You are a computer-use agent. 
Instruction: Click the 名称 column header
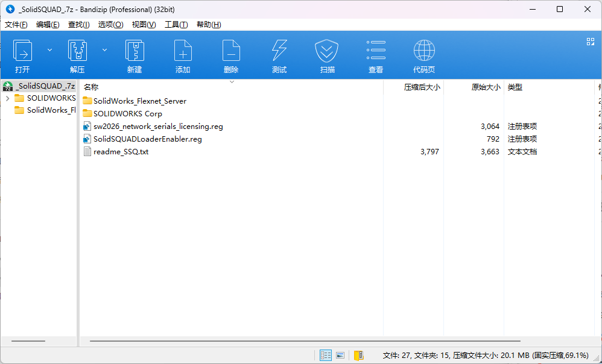pyautogui.click(x=91, y=87)
